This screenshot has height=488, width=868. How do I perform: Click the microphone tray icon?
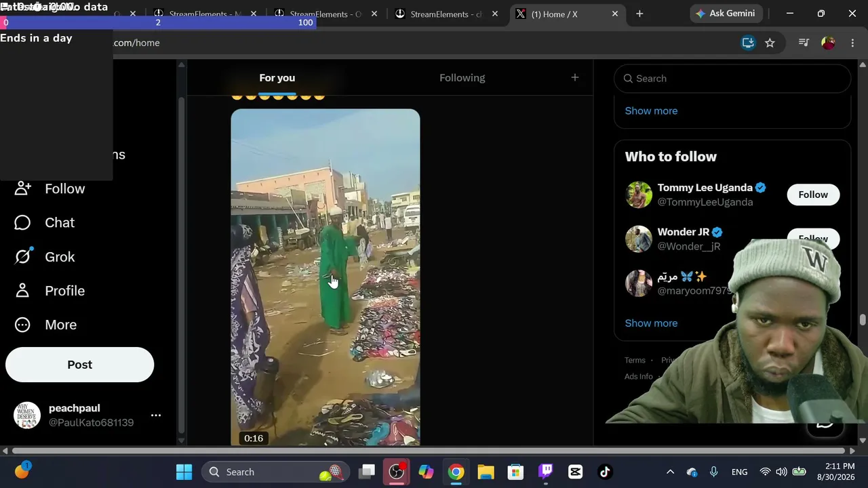click(x=713, y=472)
